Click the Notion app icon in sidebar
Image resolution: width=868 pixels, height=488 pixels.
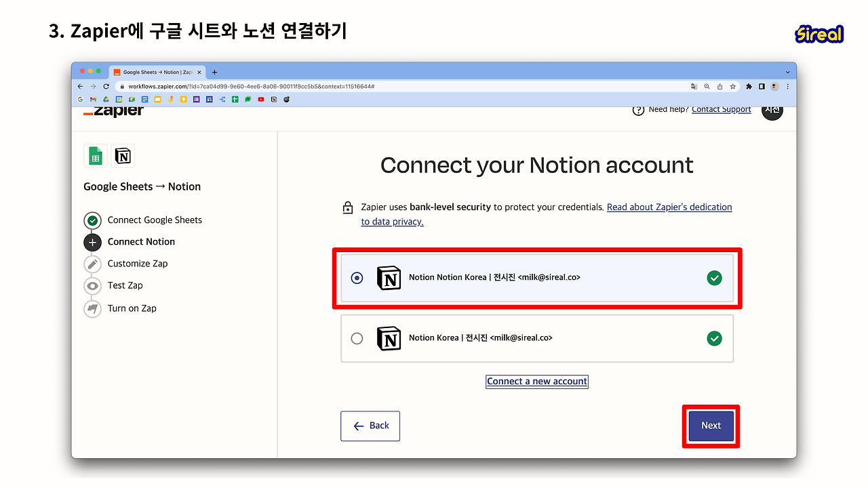[x=123, y=155]
